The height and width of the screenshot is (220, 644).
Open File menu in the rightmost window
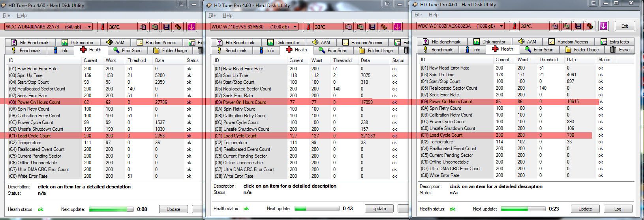418,15
